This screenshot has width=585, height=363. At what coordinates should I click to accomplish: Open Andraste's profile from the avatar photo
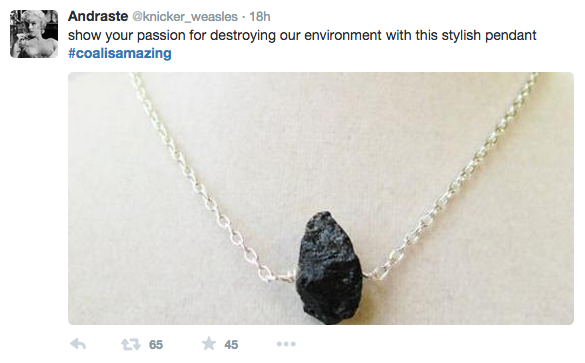(34, 34)
